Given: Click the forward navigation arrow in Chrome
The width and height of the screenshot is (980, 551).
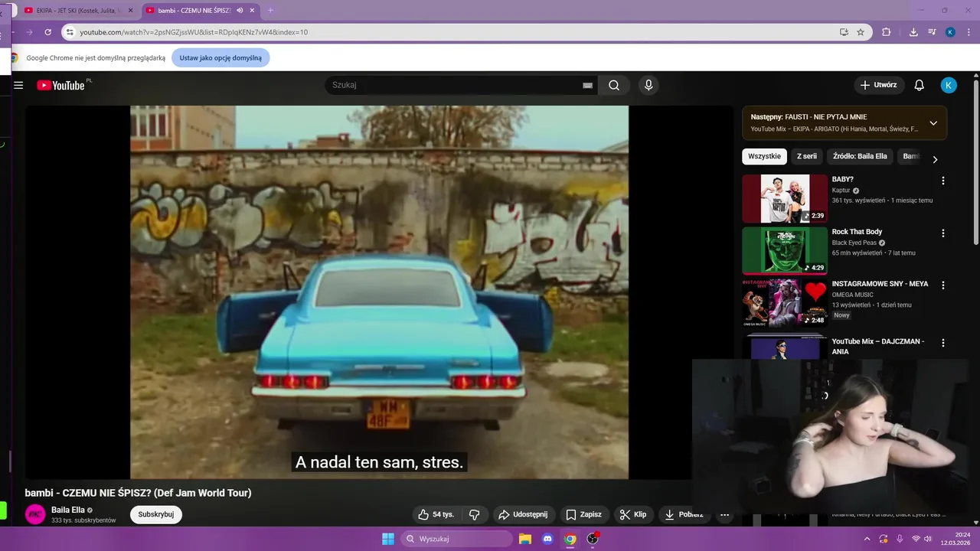Looking at the screenshot, I should [x=29, y=32].
